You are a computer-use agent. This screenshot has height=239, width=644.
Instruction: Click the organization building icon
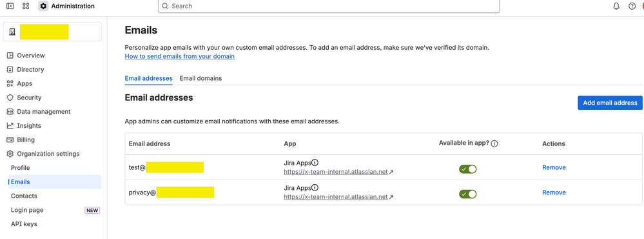(12, 32)
